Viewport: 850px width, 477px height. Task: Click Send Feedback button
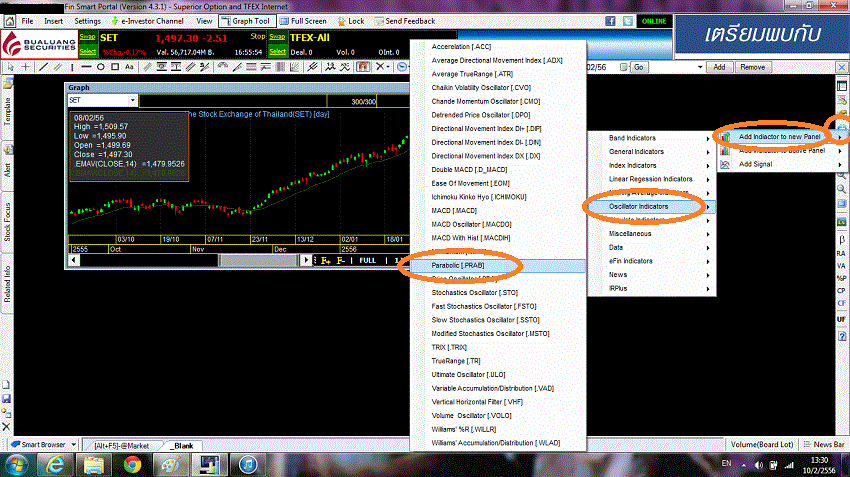405,21
